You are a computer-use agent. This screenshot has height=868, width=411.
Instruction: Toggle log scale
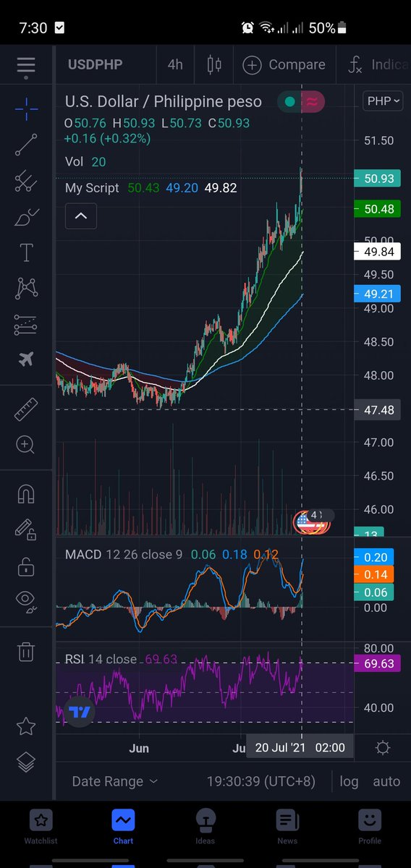click(x=349, y=781)
